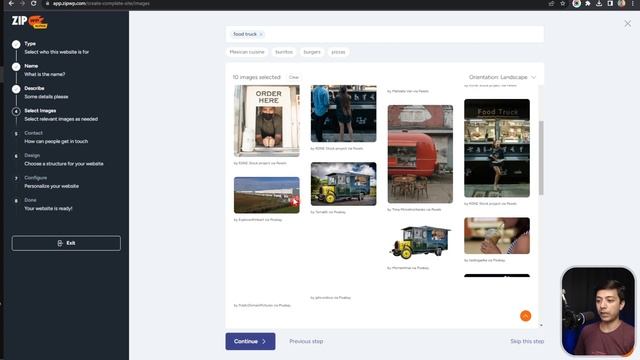Select the 'burgers' suggestion chip
This screenshot has width=640, height=360.
312,52
